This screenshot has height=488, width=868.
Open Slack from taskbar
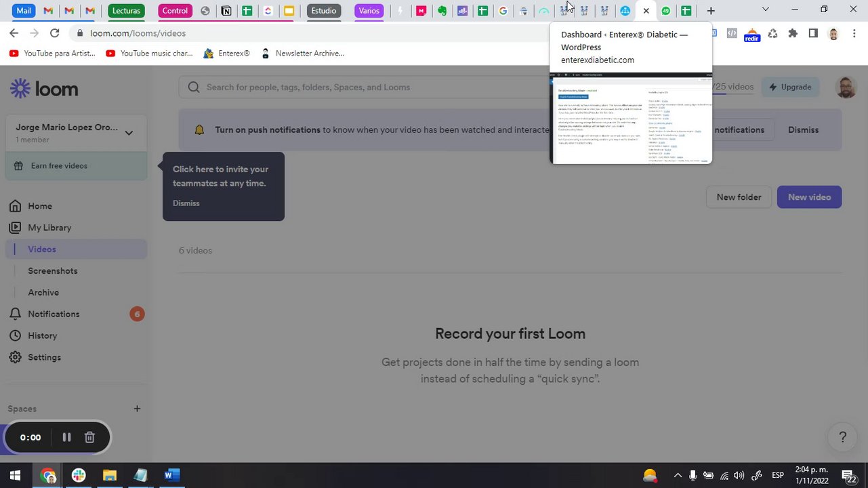(x=79, y=475)
